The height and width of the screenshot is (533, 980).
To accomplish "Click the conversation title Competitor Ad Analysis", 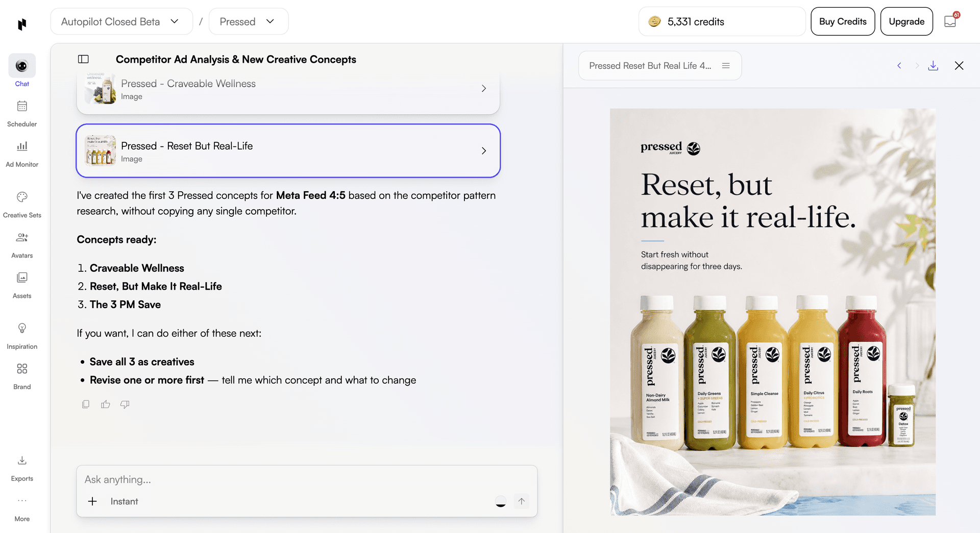I will click(236, 59).
